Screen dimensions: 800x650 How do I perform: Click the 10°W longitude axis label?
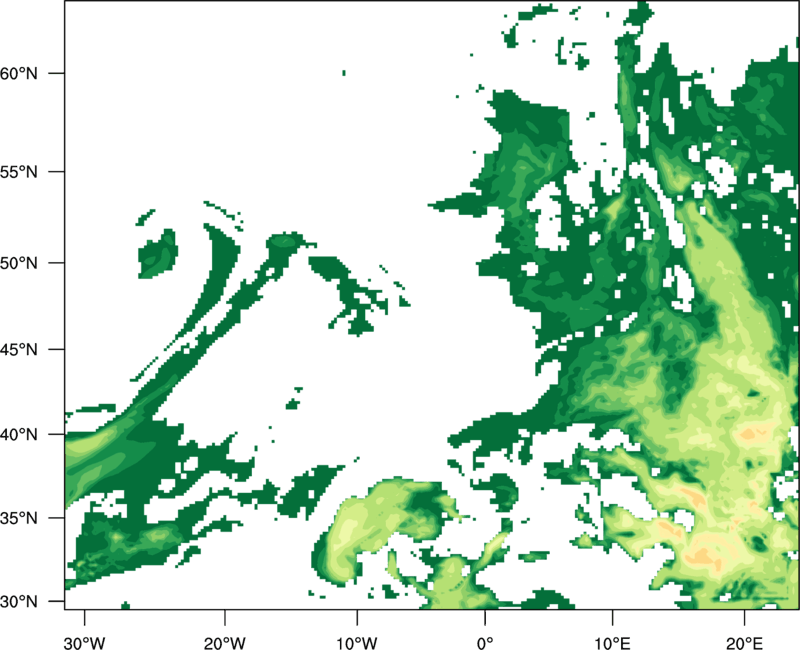[x=356, y=643]
